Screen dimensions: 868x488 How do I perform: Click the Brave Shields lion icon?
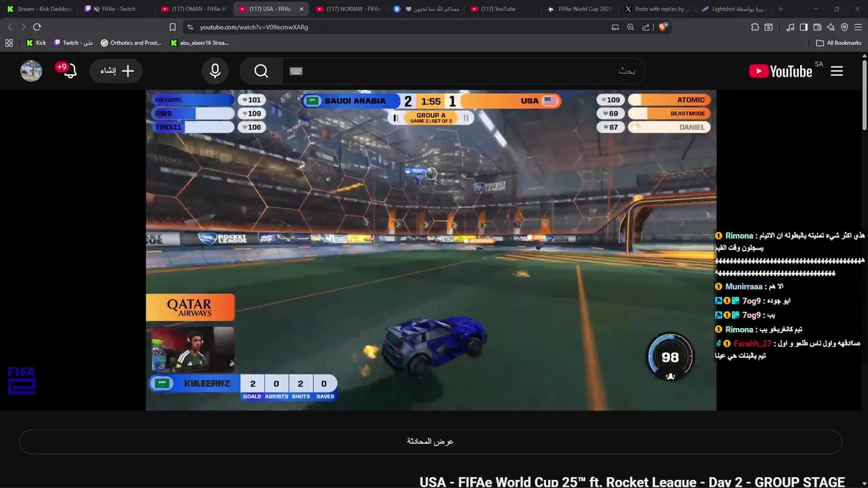(663, 27)
